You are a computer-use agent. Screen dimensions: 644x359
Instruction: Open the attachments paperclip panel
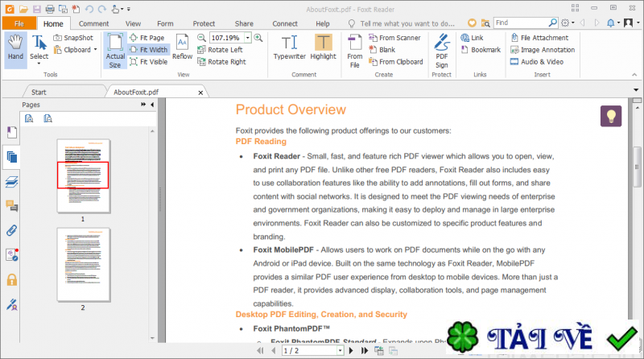12,230
